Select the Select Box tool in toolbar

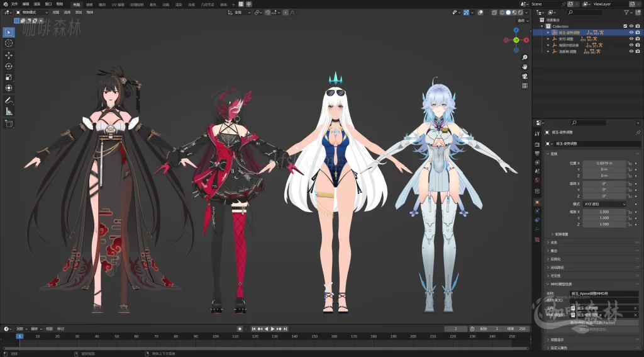point(9,32)
